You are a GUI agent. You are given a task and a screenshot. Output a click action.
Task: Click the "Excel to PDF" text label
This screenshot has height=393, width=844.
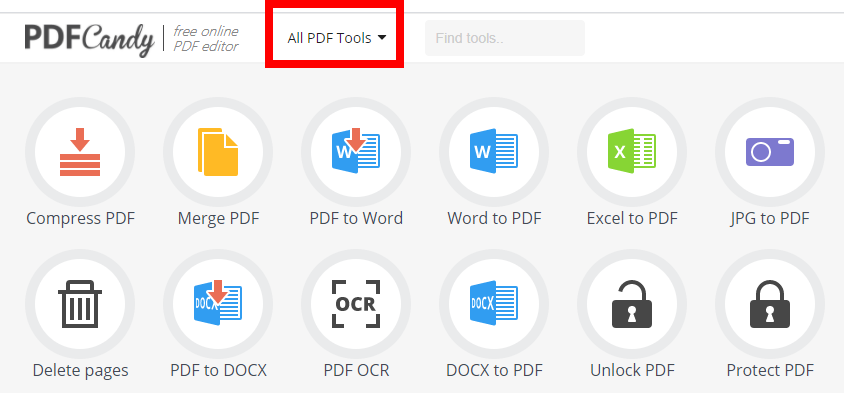point(632,219)
